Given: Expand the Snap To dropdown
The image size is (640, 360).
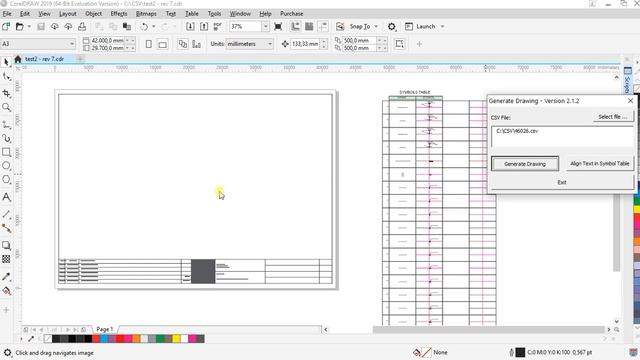Looking at the screenshot, I should click(376, 27).
